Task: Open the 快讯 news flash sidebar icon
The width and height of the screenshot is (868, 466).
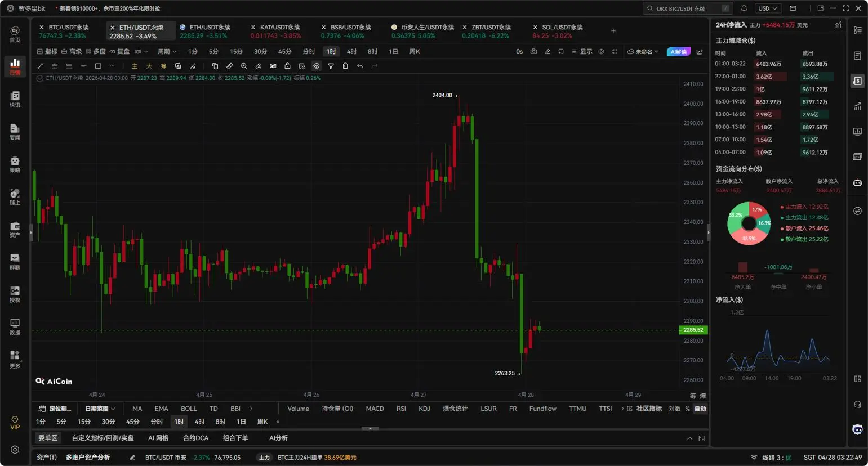Action: pos(15,99)
